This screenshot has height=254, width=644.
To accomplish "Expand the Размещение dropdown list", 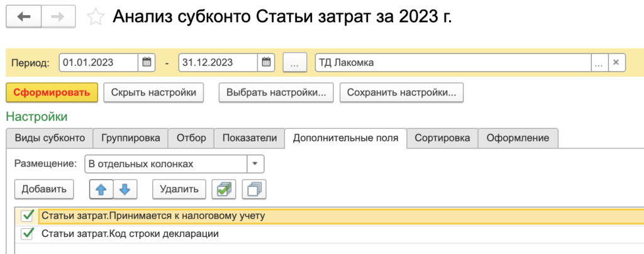I will (255, 164).
